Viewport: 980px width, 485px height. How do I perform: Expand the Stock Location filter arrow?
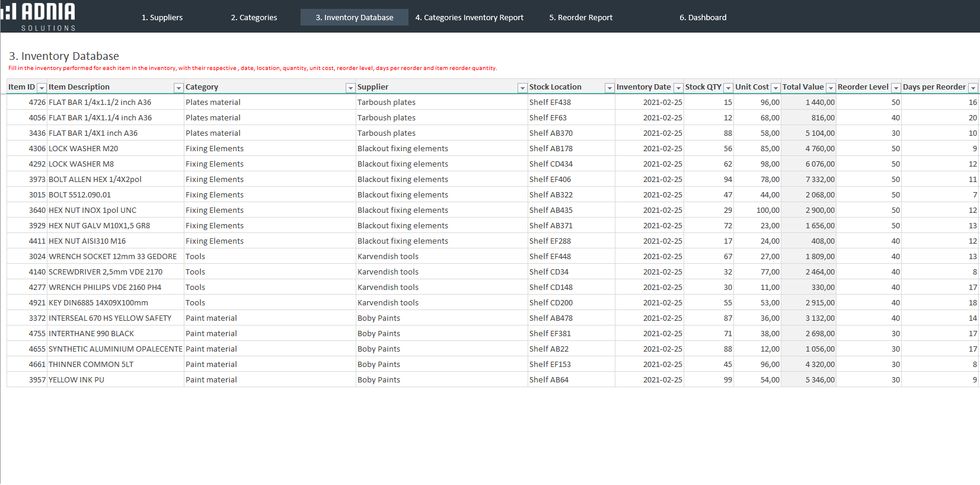(x=609, y=88)
